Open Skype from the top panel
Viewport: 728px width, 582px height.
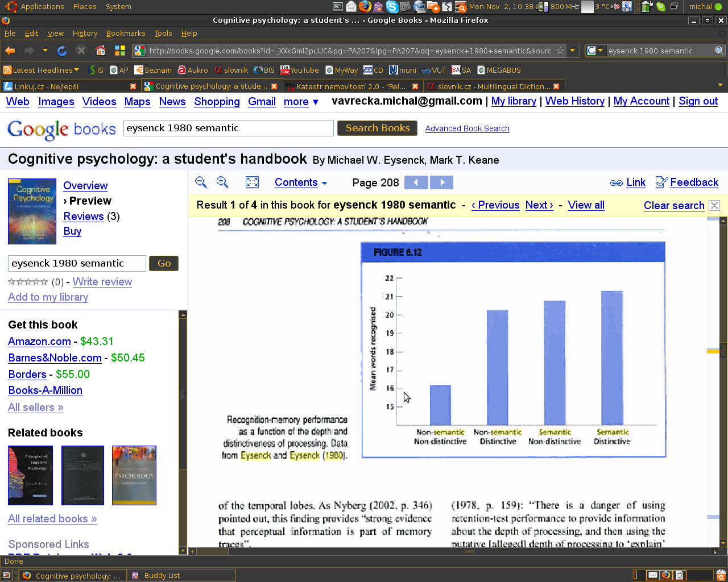coord(392,7)
